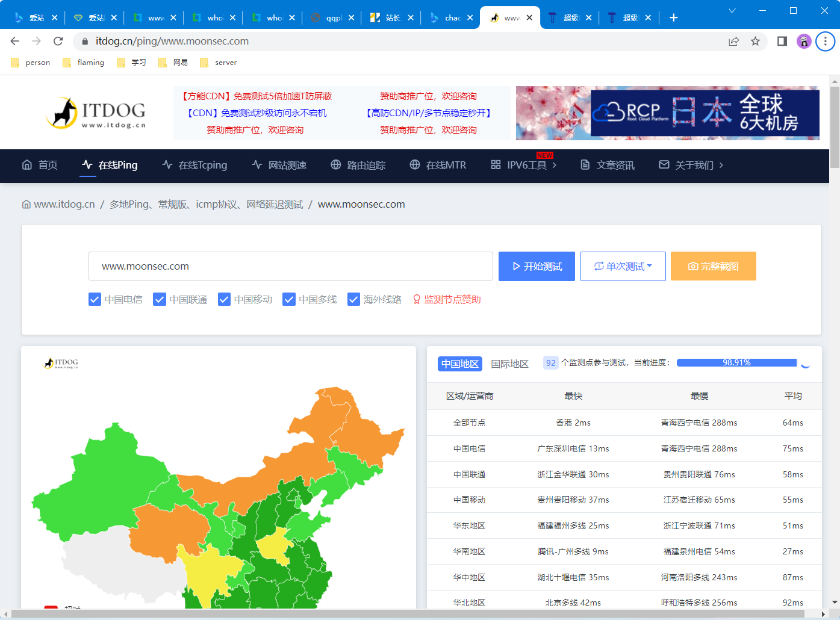This screenshot has height=620, width=840.
Task: Click the 青海西宁电信 288ms cell in 中国电信 row
Action: point(699,448)
